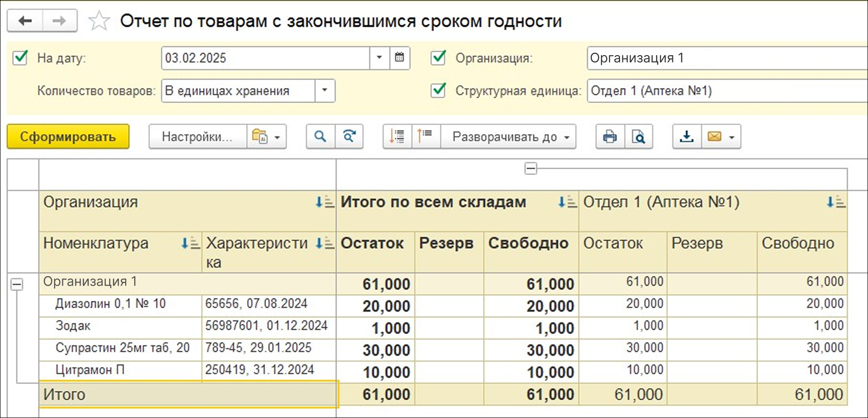This screenshot has height=418, width=868.
Task: Open the 'Настройки...' settings button
Action: [197, 137]
